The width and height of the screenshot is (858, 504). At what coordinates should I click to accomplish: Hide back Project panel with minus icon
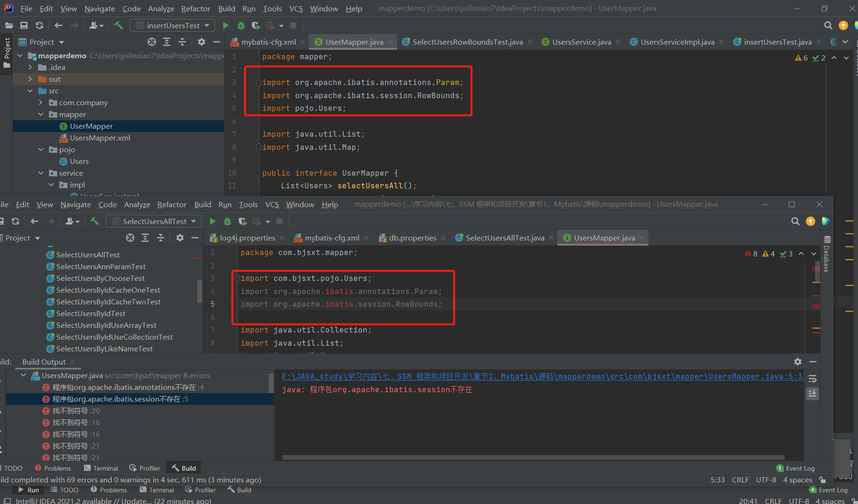[217, 42]
